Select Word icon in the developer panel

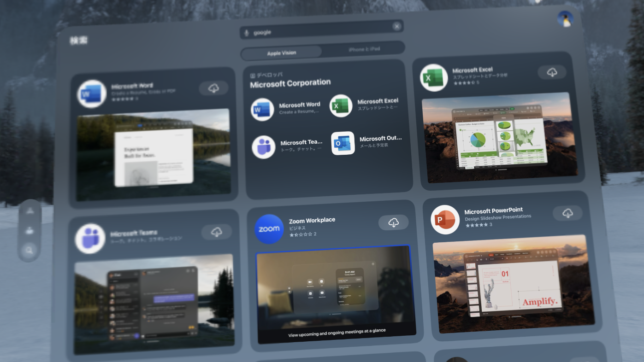pos(262,110)
